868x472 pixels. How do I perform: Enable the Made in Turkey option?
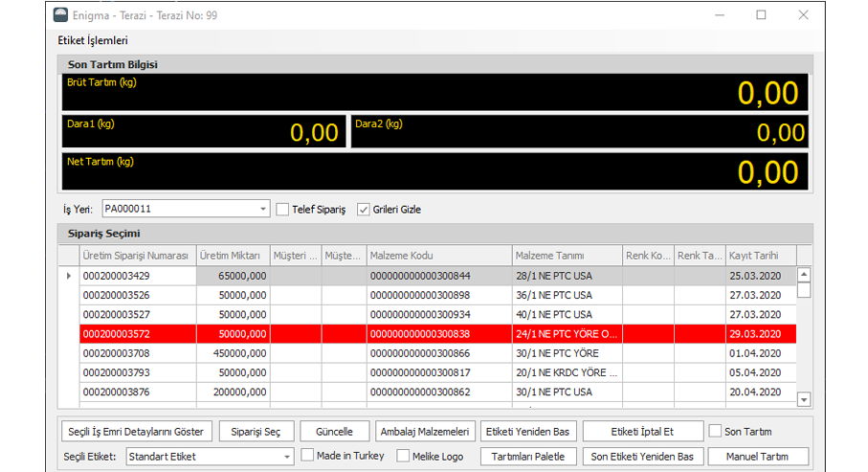pyautogui.click(x=308, y=457)
